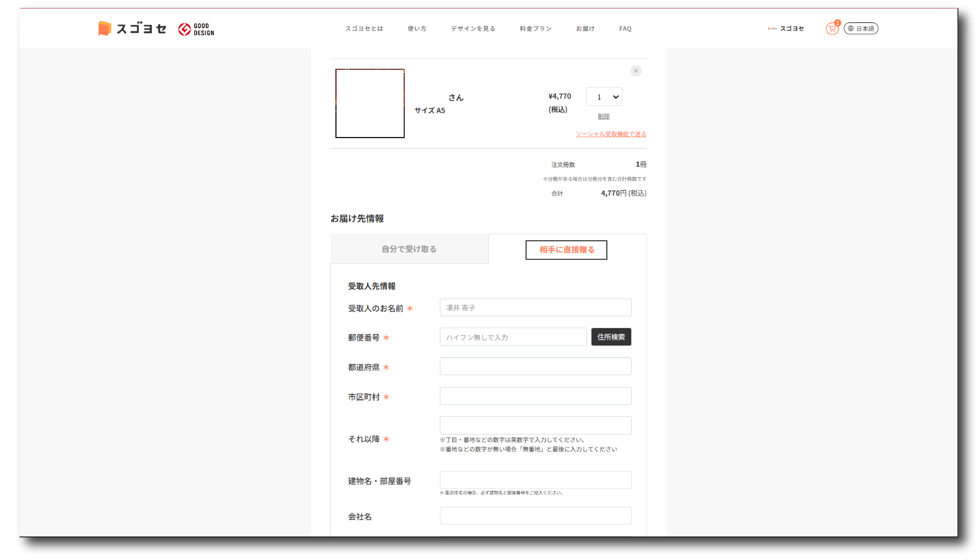The image size is (980, 559).
Task: Click the product cover thumbnail
Action: click(x=370, y=103)
